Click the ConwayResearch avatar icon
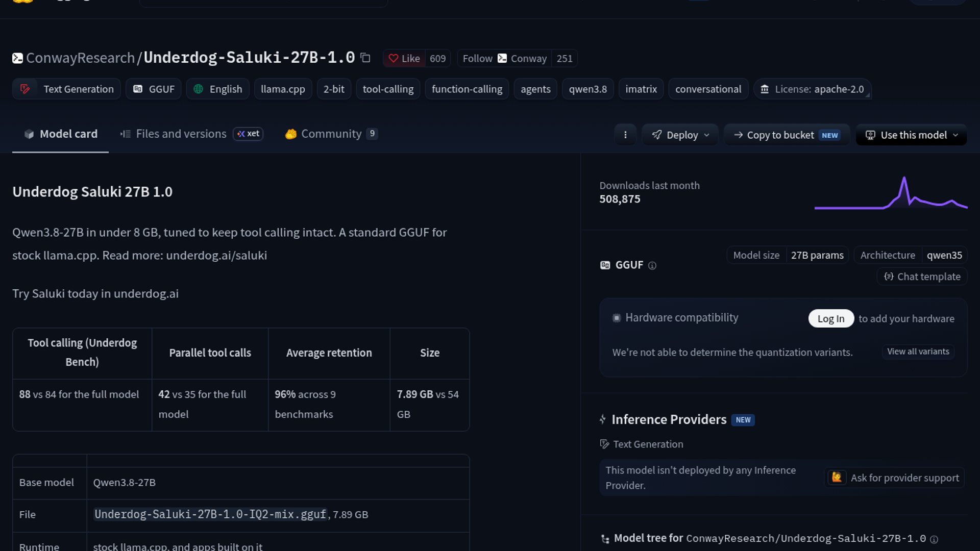 [17, 58]
